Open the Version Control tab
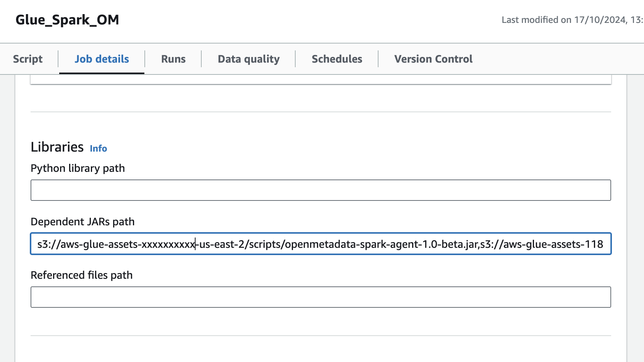The image size is (644, 362). point(433,59)
